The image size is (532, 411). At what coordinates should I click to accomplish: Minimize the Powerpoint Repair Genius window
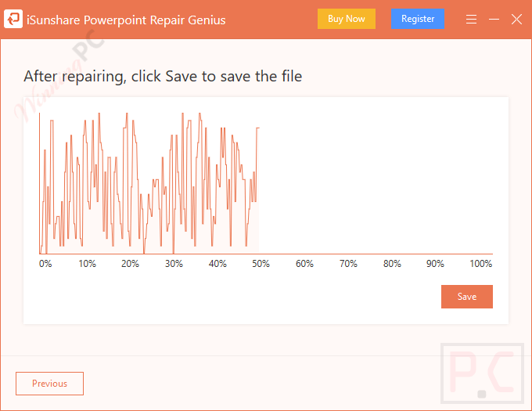coord(494,20)
